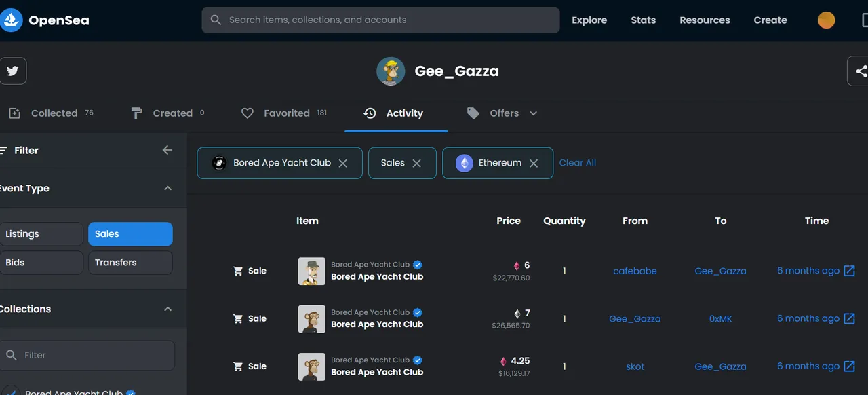Open ape thumbnail in 6 ETH sale
This screenshot has width=868, height=395.
[x=312, y=271]
